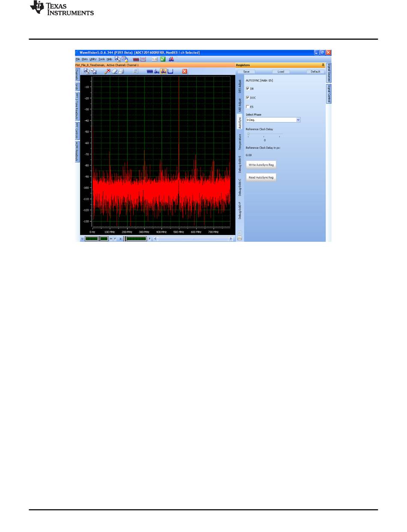407x532 pixels.
Task: Click the first save icon in main toolbar
Action: pyautogui.click(x=118, y=59)
